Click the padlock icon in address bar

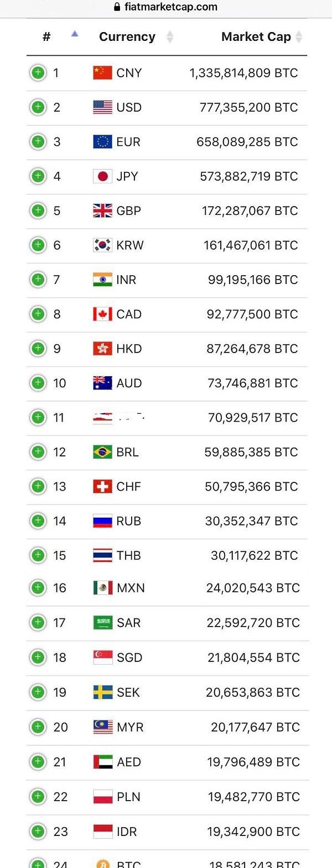pos(117,7)
